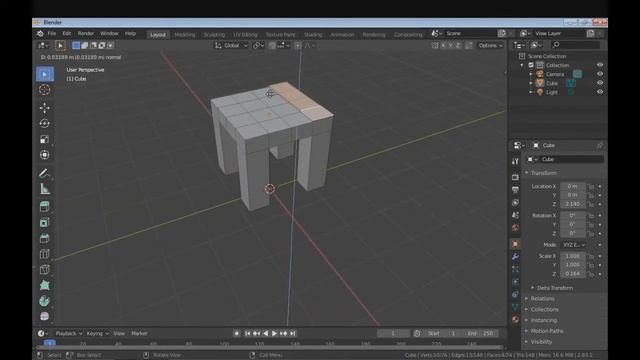This screenshot has height=360, width=640.
Task: Open the World properties tab
Action: tap(515, 228)
